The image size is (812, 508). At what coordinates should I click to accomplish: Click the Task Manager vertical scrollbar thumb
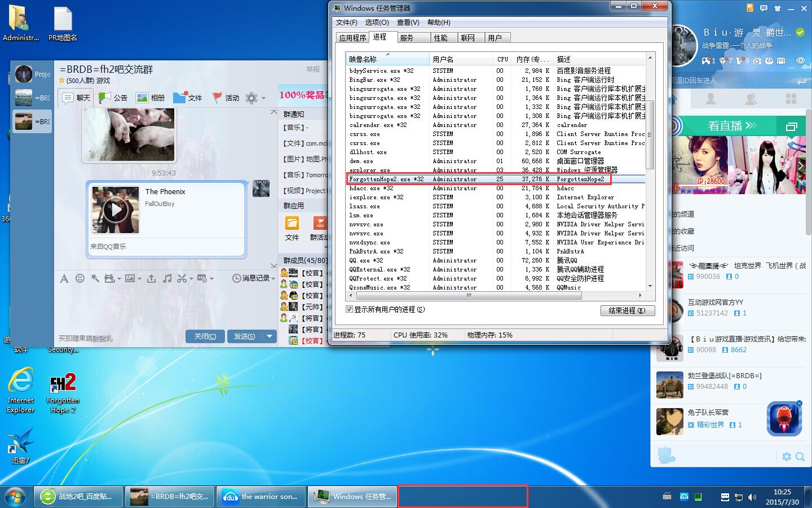tap(650, 134)
